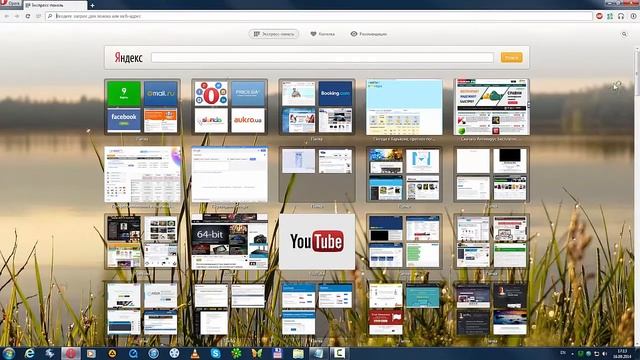The width and height of the screenshot is (640, 360).
Task: Open the light-blue weather forecast speed dial
Action: point(404,107)
